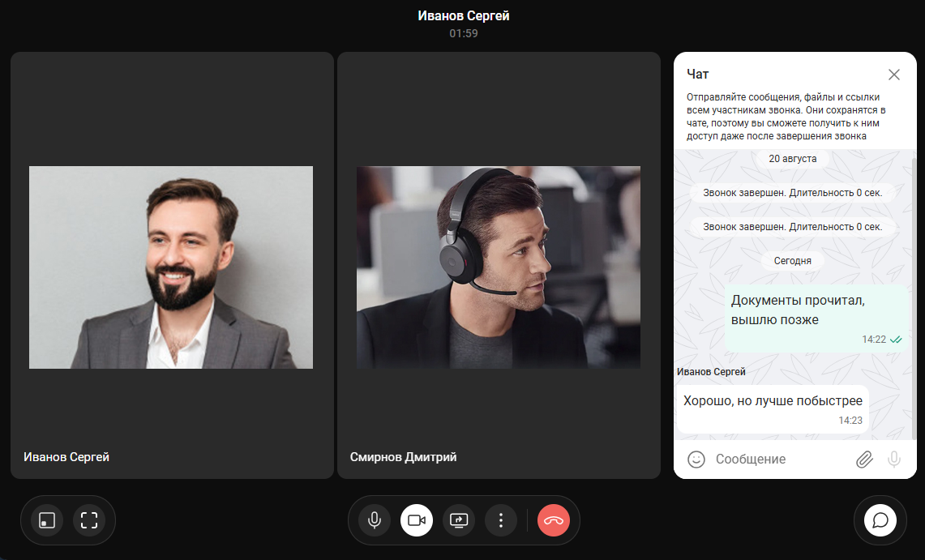Attach a file with the paperclip icon
The image size is (925, 560).
864,460
